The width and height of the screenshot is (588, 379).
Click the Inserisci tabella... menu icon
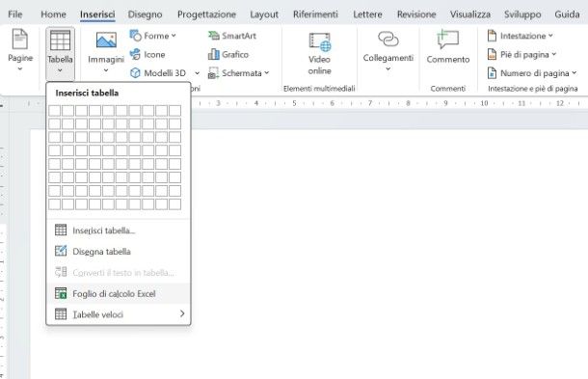tap(61, 230)
